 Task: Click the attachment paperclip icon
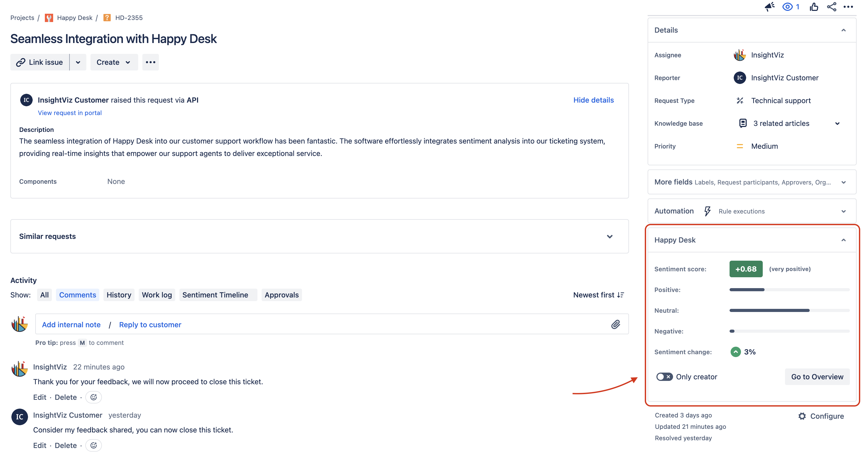tap(615, 324)
